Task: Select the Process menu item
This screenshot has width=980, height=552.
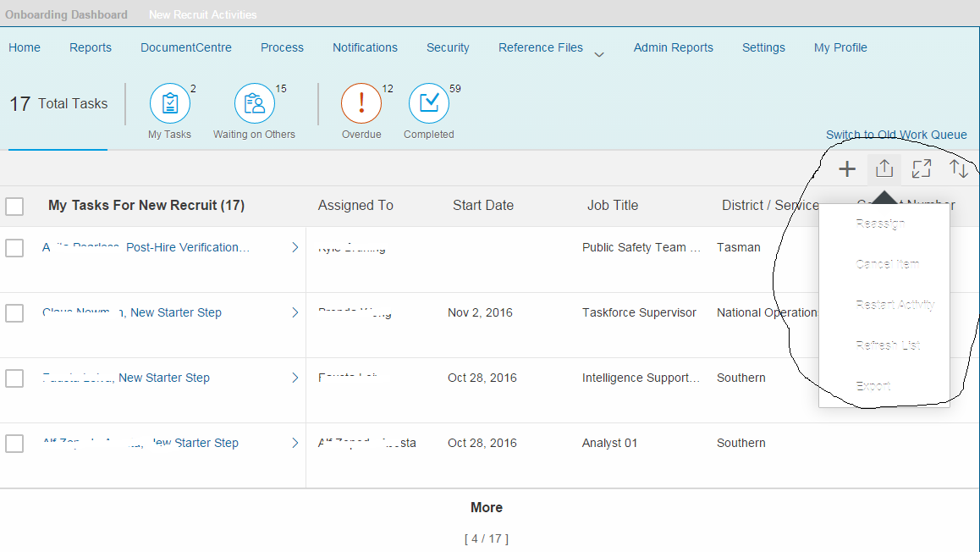Action: click(282, 47)
